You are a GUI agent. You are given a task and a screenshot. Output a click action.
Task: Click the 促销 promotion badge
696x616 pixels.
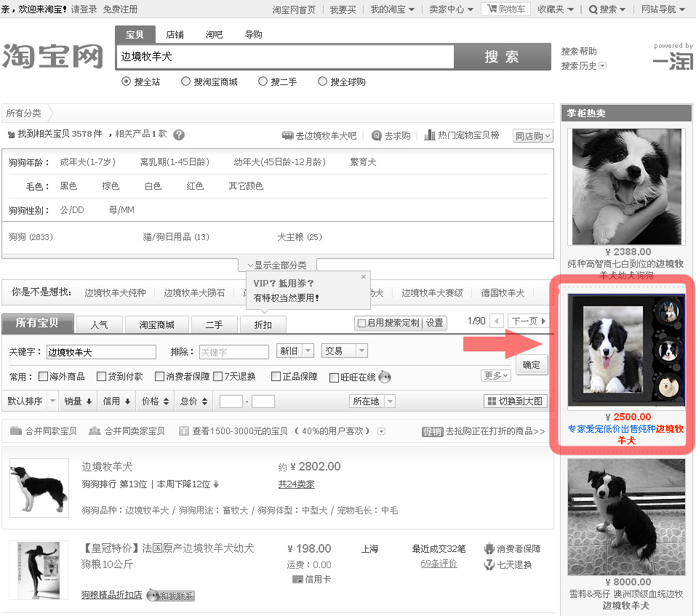pos(432,431)
